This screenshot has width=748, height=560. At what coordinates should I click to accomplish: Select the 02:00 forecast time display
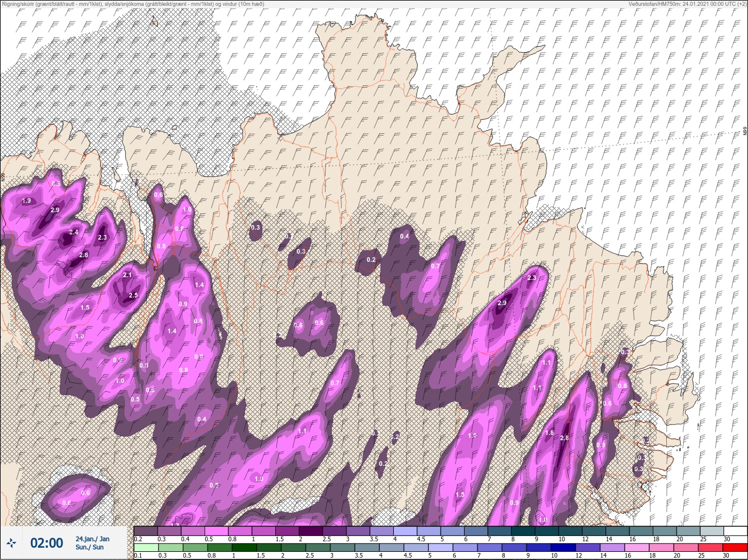46,543
